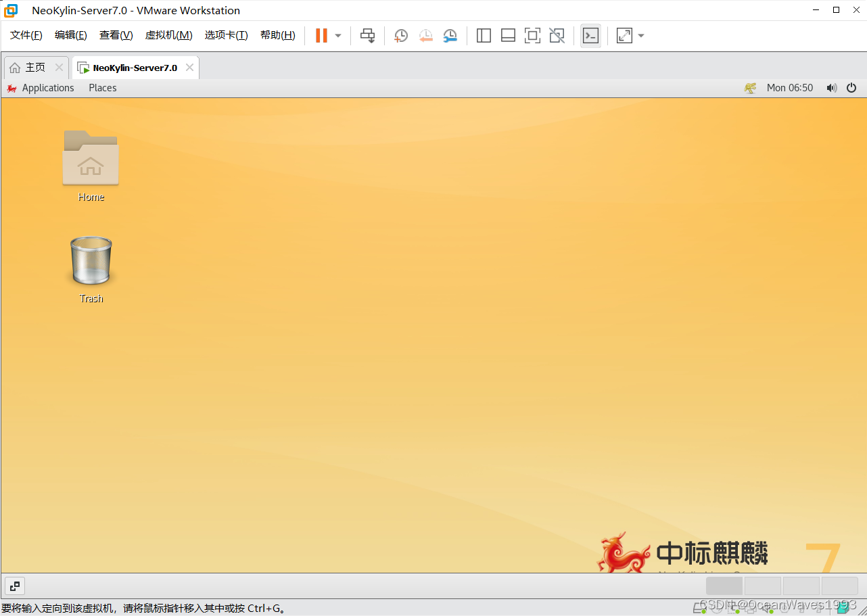Close the 主页 tab
The height and width of the screenshot is (616, 867).
[x=59, y=68]
